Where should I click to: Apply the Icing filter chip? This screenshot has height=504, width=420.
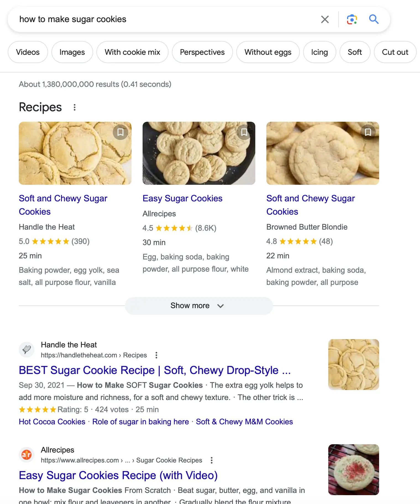pos(319,52)
